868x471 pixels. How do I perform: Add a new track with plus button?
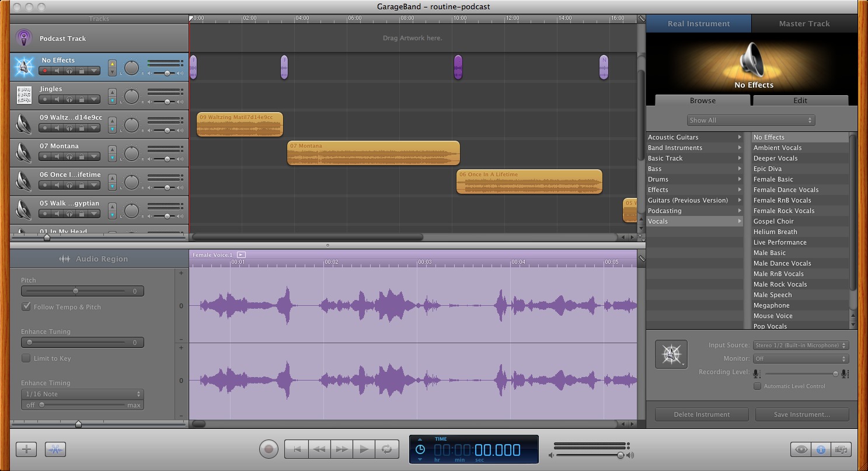tap(26, 449)
